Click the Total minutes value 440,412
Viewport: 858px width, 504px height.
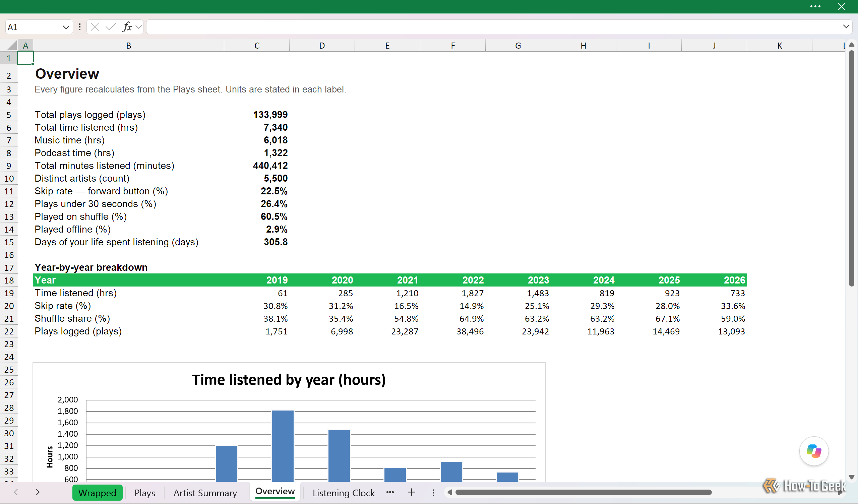(270, 166)
